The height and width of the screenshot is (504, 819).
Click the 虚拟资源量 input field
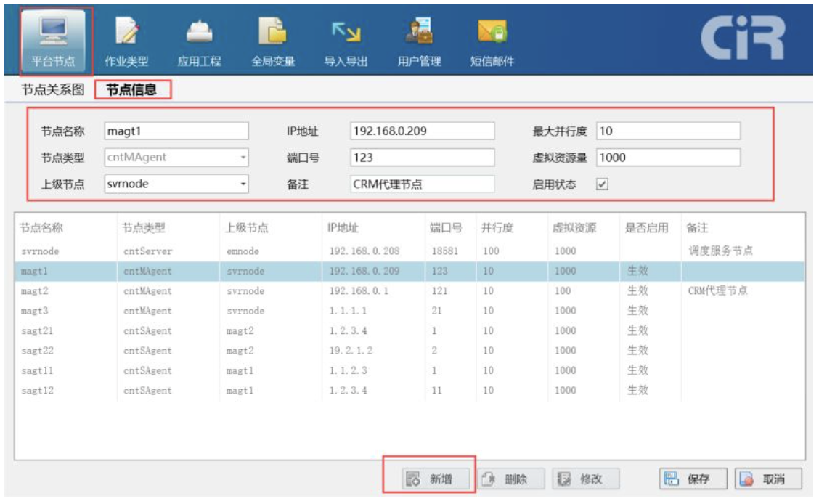tap(668, 157)
